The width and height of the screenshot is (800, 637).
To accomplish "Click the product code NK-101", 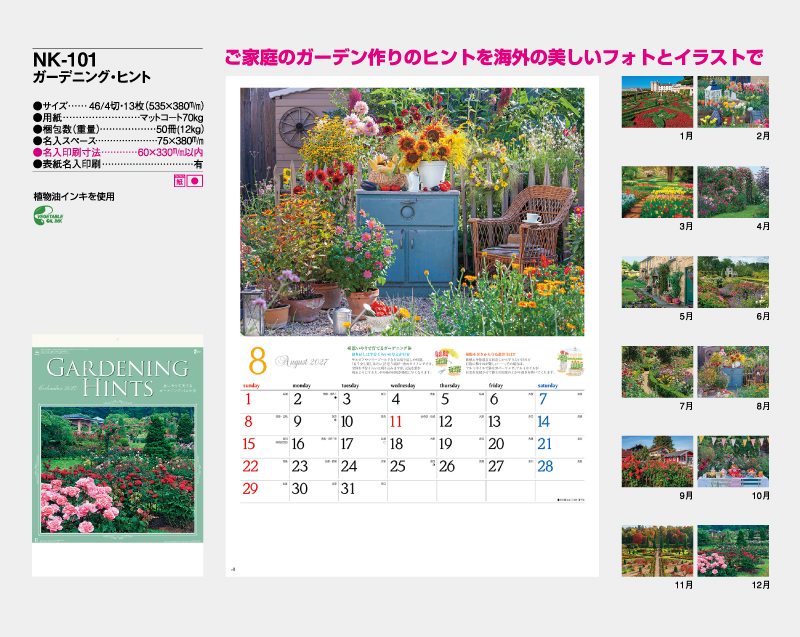I will [x=65, y=60].
